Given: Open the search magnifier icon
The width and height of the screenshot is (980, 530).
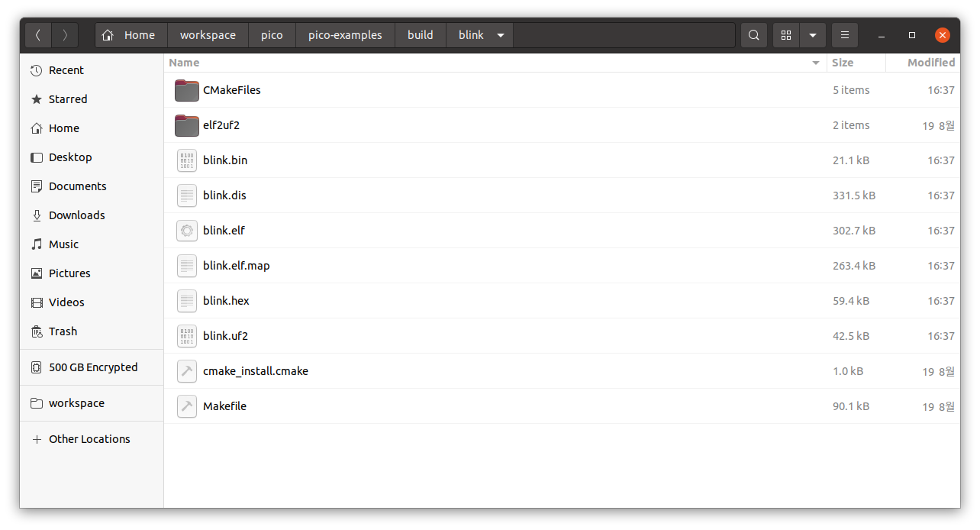Looking at the screenshot, I should point(753,35).
